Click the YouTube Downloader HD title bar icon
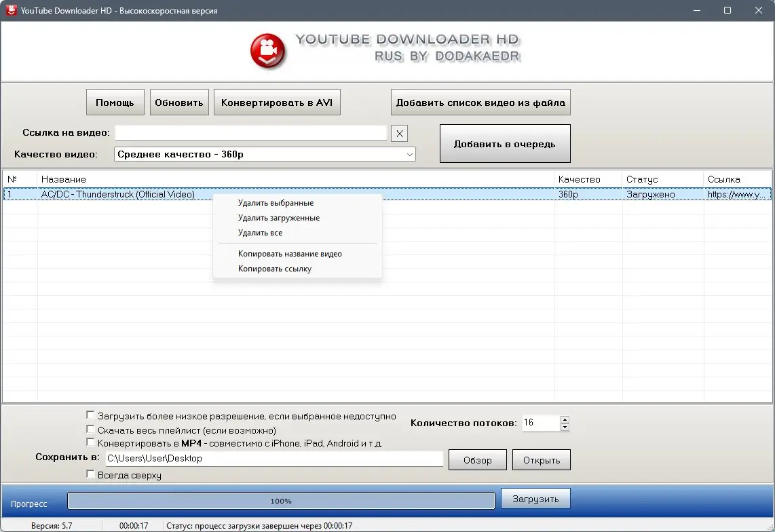 point(10,10)
